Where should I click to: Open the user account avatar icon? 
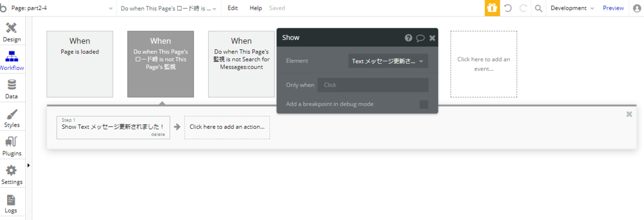coord(637,8)
